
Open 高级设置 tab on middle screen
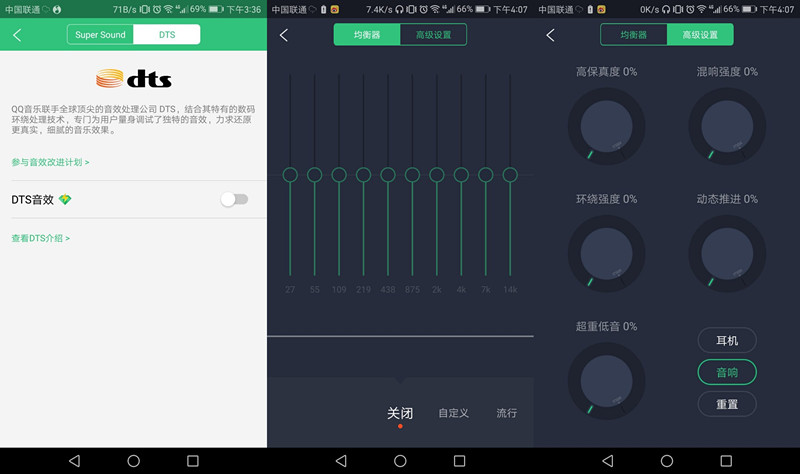(433, 35)
